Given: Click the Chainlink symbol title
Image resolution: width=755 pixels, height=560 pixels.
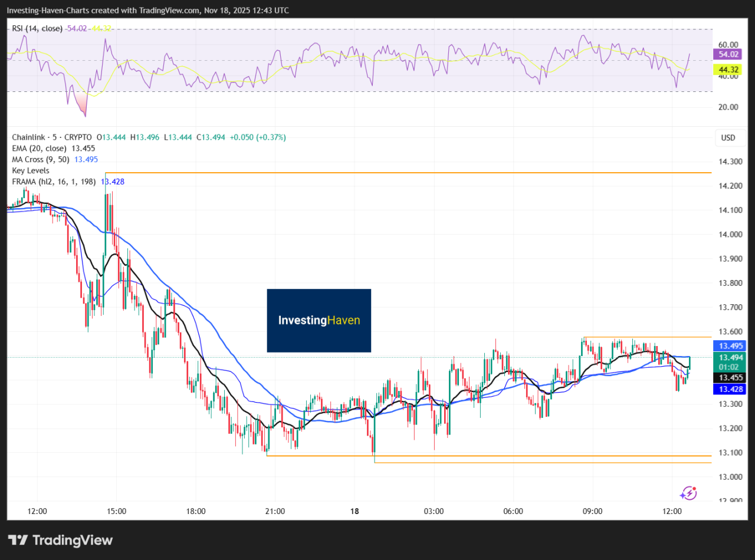Looking at the screenshot, I should [x=29, y=137].
